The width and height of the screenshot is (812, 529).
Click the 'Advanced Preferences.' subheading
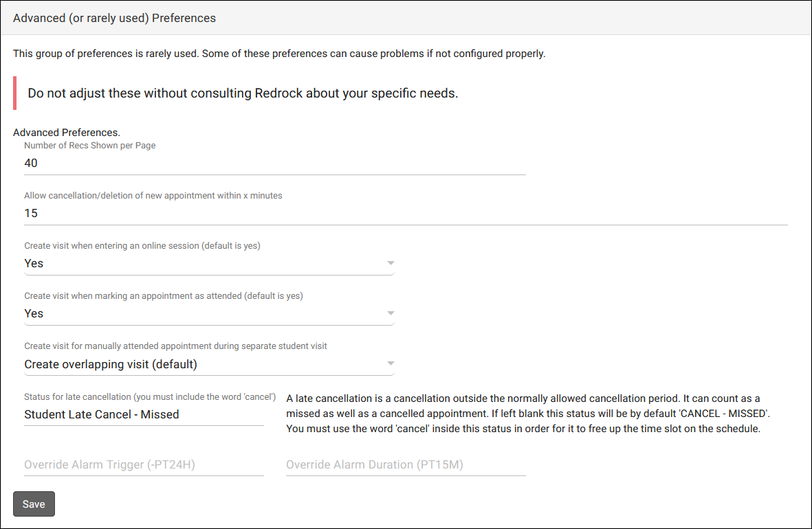(67, 132)
